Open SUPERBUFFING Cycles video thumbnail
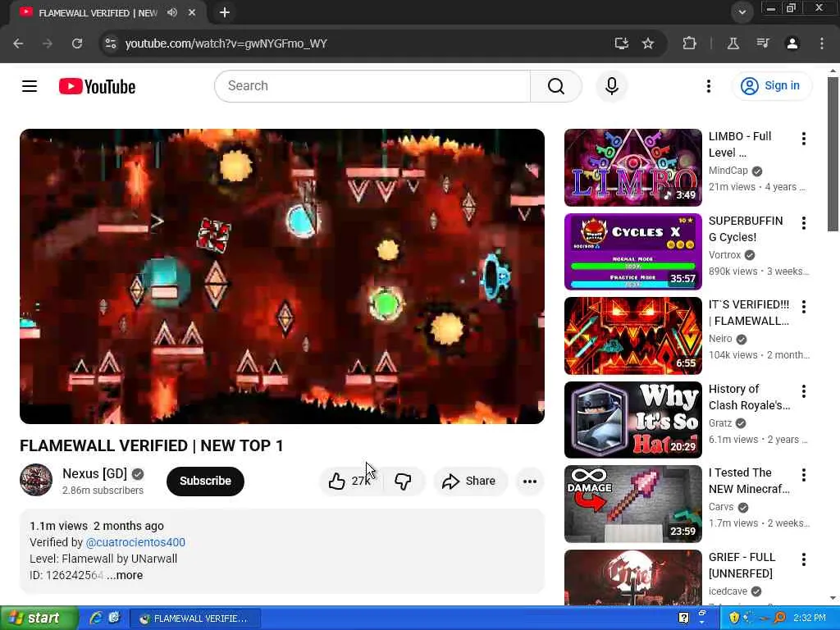 tap(632, 251)
